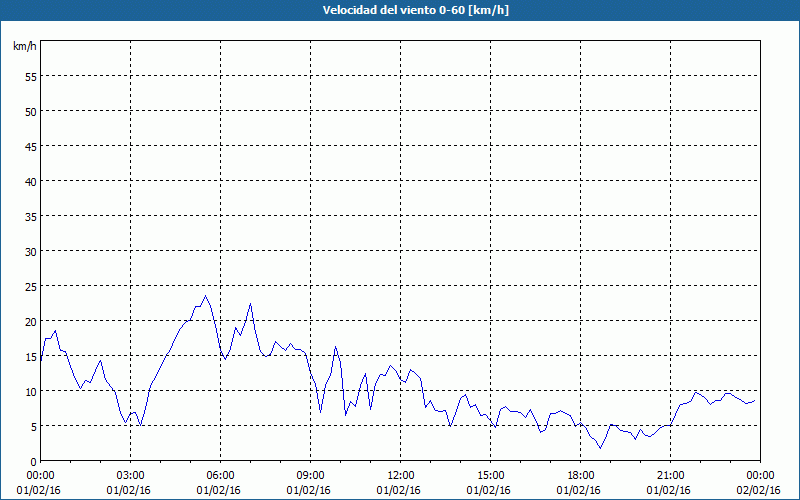Click the y-axis label '55'
This screenshot has height=500, width=800.
pos(31,77)
